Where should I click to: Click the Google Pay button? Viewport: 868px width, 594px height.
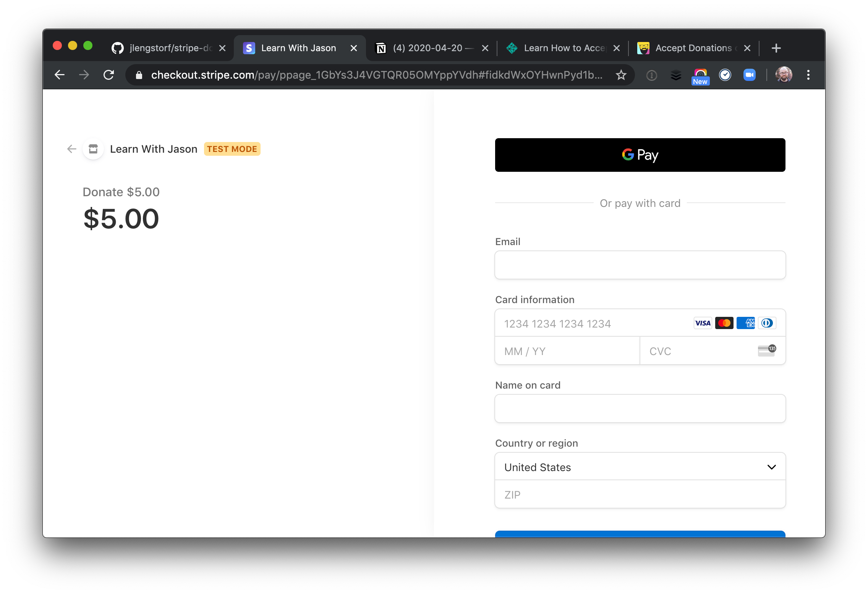[640, 155]
